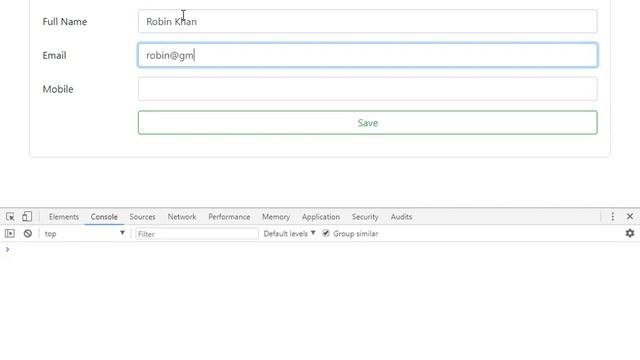Click the Email label
The height and width of the screenshot is (360, 640).
point(54,56)
